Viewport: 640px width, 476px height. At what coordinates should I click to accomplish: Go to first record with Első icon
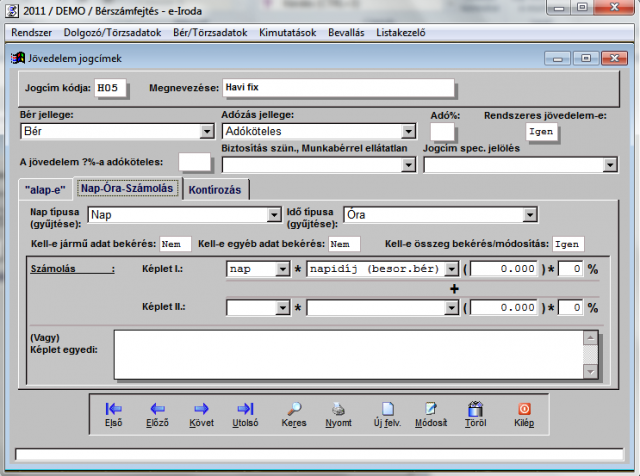[x=113, y=414]
